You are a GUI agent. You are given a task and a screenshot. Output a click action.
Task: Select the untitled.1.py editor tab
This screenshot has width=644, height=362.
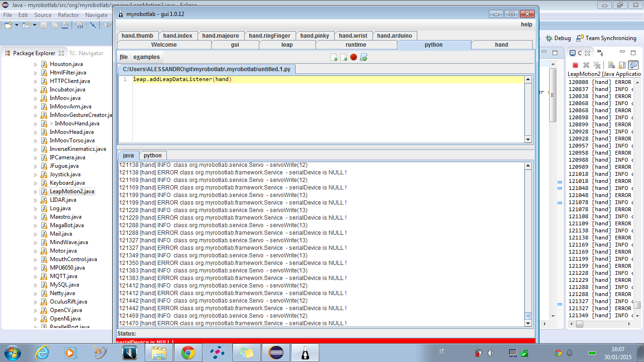[207, 69]
